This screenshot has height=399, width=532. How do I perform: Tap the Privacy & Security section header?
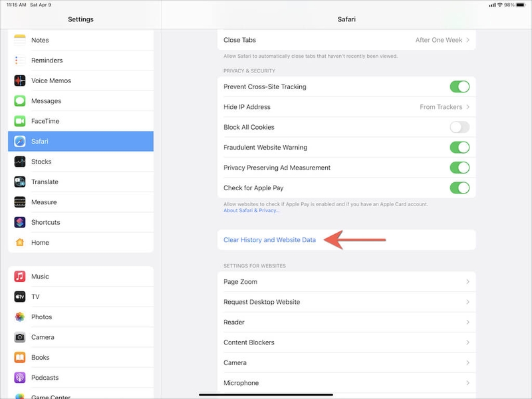249,71
